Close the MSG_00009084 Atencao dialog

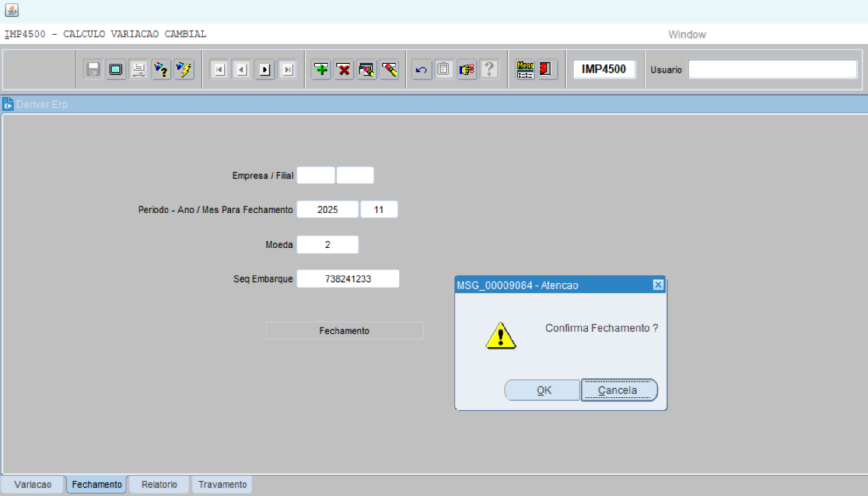pos(658,285)
